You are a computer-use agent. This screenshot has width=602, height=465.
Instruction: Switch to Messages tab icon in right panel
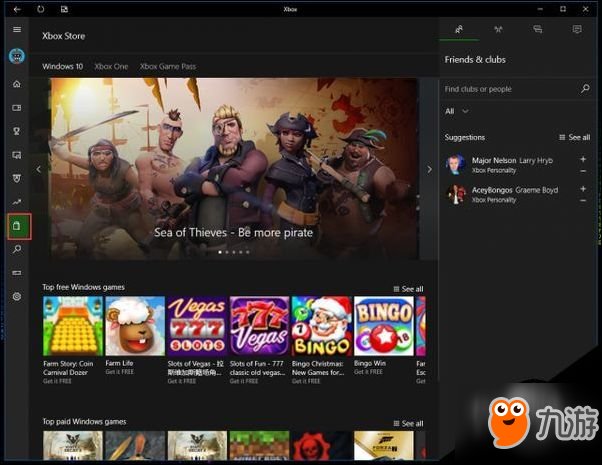coord(538,30)
